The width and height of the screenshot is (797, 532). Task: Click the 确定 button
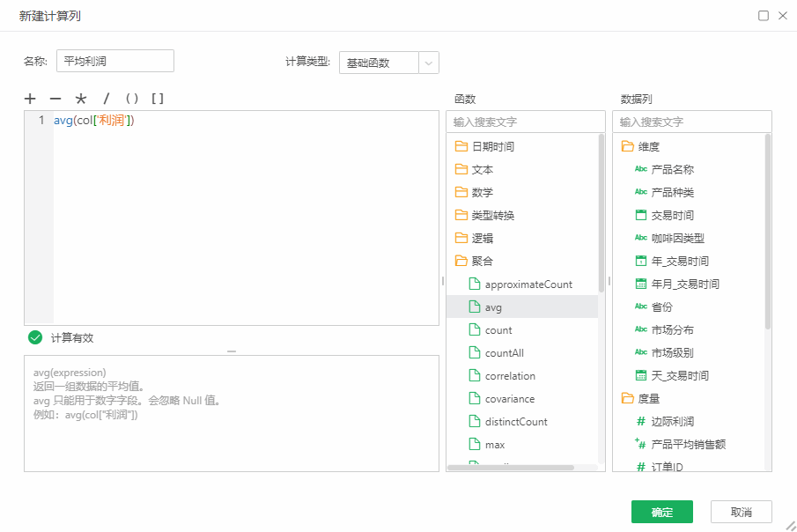(661, 512)
